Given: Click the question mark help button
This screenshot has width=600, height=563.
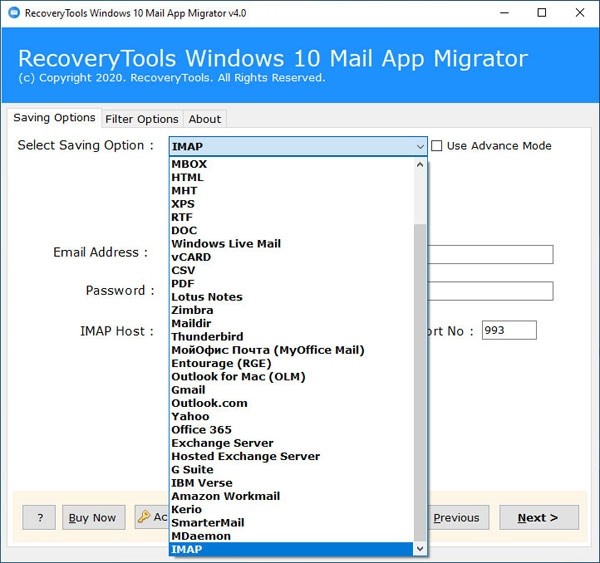Looking at the screenshot, I should (x=39, y=517).
